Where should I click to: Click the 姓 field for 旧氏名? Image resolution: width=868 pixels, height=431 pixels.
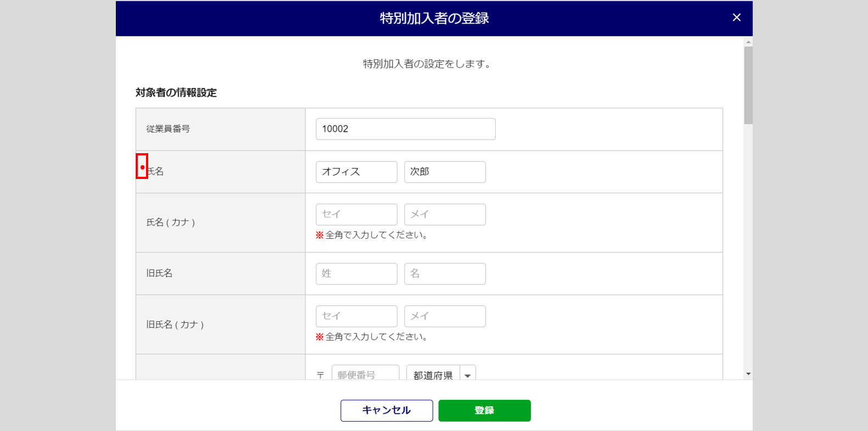coord(356,273)
